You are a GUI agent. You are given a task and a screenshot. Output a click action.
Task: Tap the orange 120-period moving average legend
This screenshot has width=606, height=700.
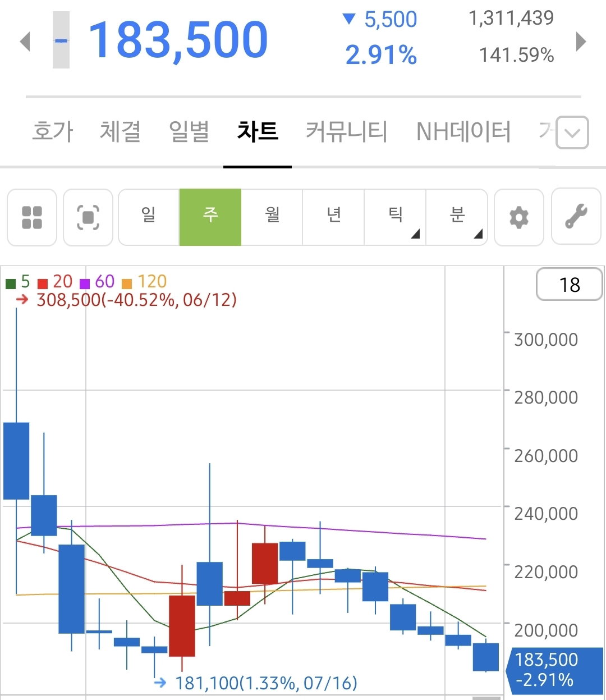(x=144, y=281)
